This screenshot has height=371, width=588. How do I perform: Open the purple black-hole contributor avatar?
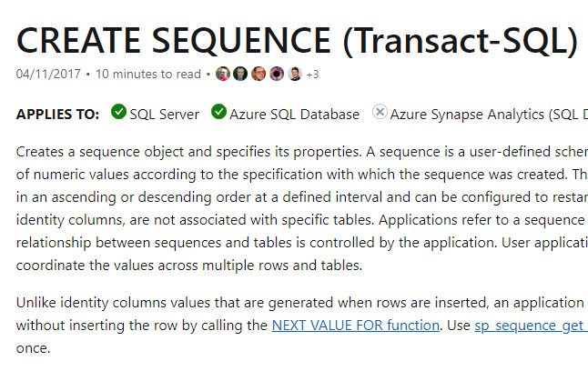(277, 74)
